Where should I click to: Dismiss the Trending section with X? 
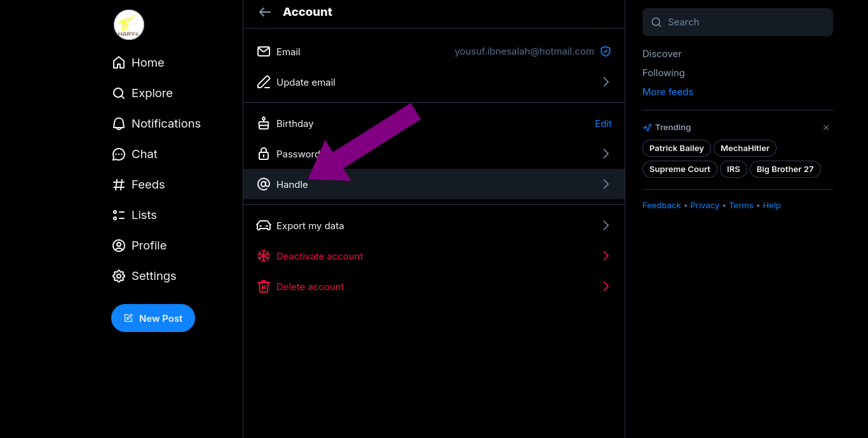pos(826,128)
